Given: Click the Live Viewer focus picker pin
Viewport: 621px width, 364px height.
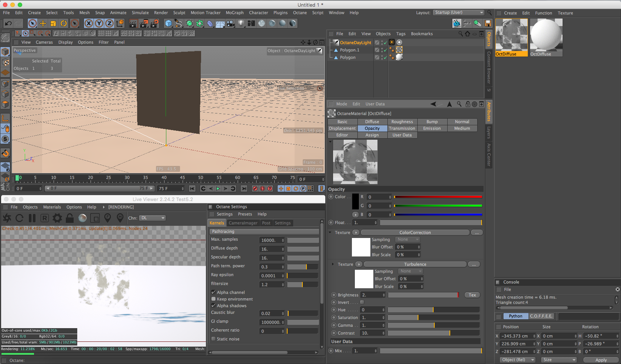Looking at the screenshot, I should [108, 218].
